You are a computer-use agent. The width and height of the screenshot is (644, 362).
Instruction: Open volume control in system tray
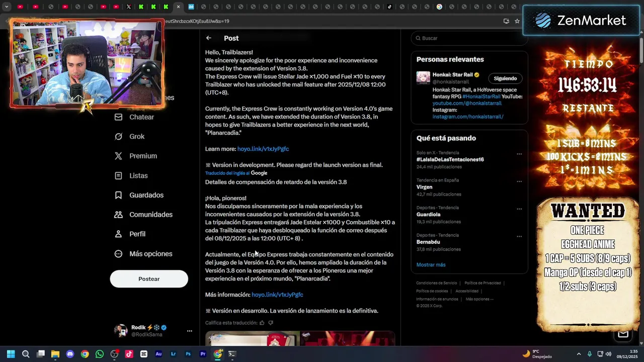click(x=608, y=354)
